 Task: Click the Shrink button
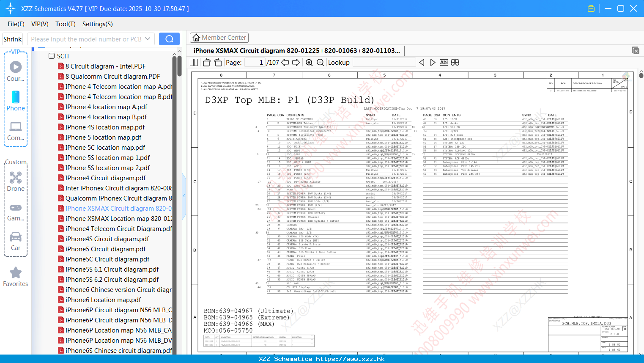coord(12,39)
